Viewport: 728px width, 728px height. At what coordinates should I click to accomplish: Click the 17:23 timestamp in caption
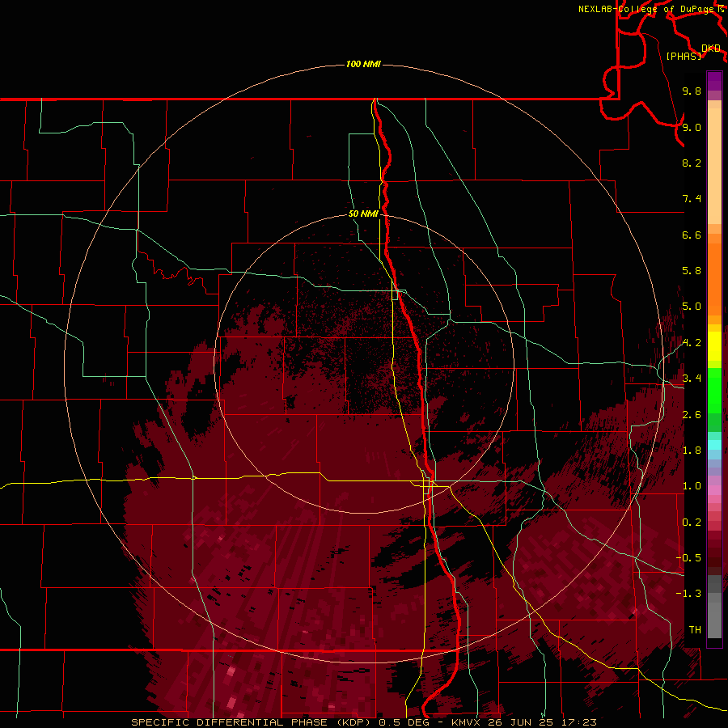tap(580, 722)
